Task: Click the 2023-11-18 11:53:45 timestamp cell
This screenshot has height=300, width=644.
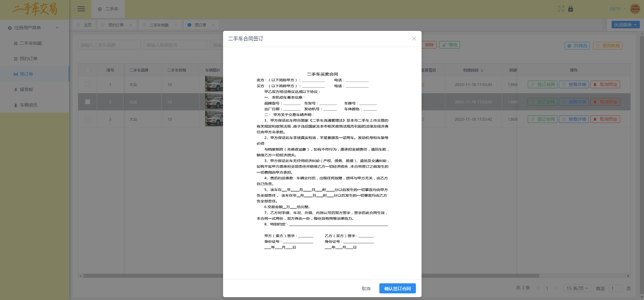Action: [x=473, y=84]
